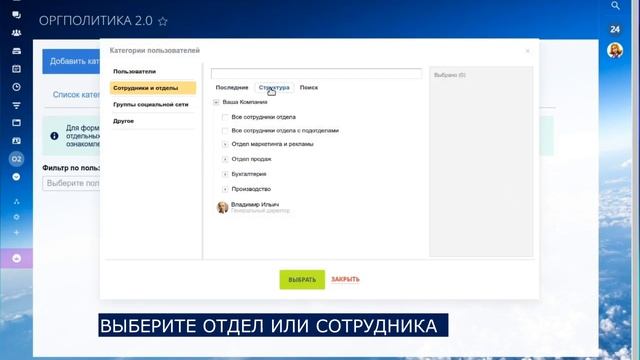Open the 24 notifications badge

tap(615, 29)
